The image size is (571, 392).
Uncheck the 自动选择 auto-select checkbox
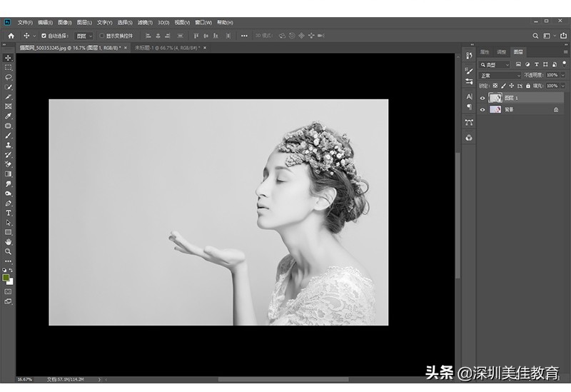click(x=44, y=36)
